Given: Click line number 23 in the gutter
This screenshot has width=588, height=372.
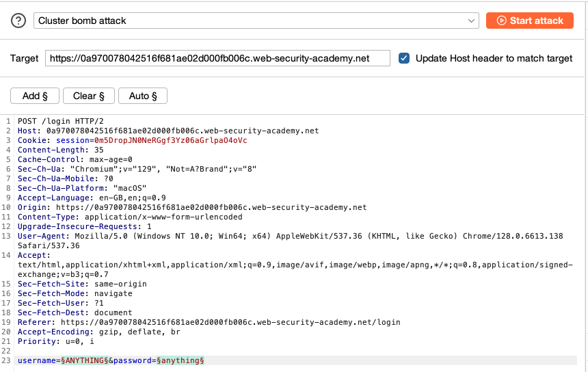Looking at the screenshot, I should (6, 360).
